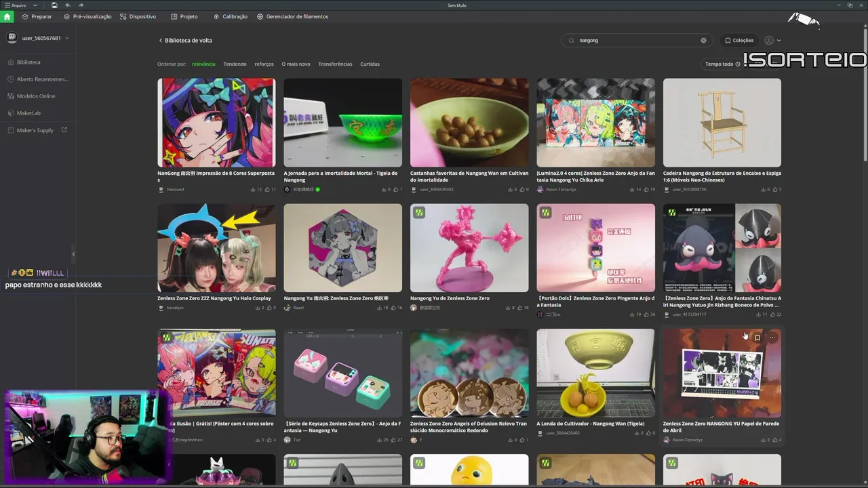Sort results by O mais novo
The image size is (868, 488).
coord(296,64)
